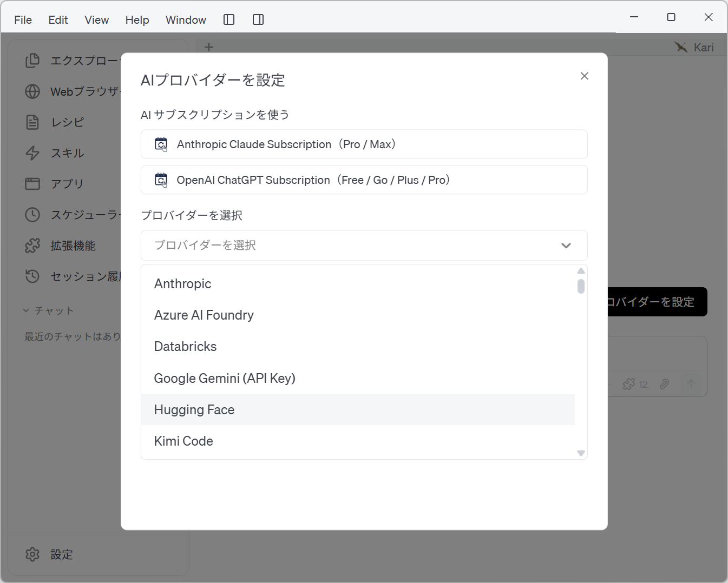The height and width of the screenshot is (583, 728).
Task: Click the provider dropdown chevron arrow
Action: click(566, 246)
